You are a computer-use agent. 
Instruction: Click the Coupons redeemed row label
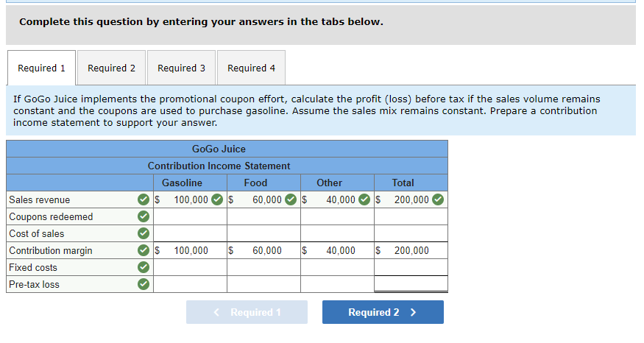[x=51, y=216]
